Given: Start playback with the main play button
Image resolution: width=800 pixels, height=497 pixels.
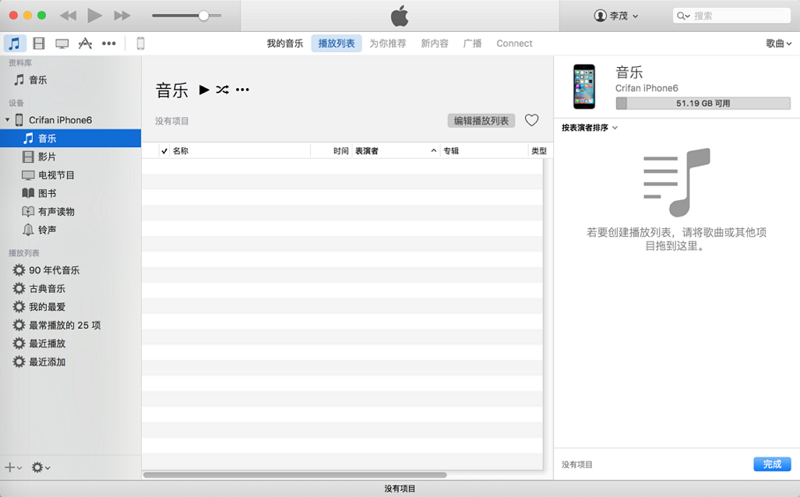Looking at the screenshot, I should (x=94, y=15).
